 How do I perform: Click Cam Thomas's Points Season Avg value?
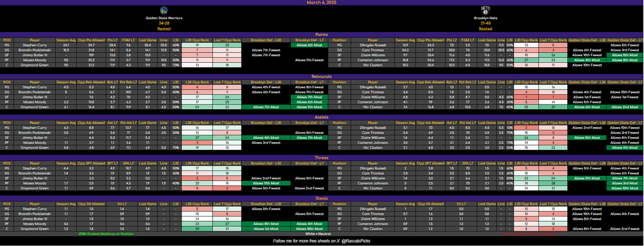point(406,50)
